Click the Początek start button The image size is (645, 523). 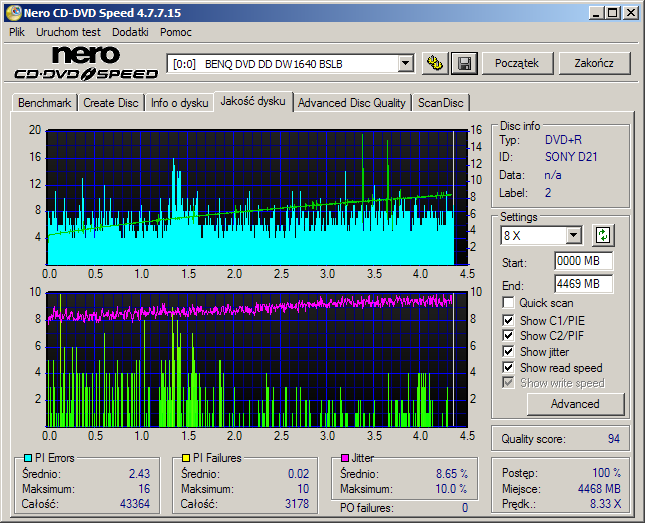click(x=517, y=63)
